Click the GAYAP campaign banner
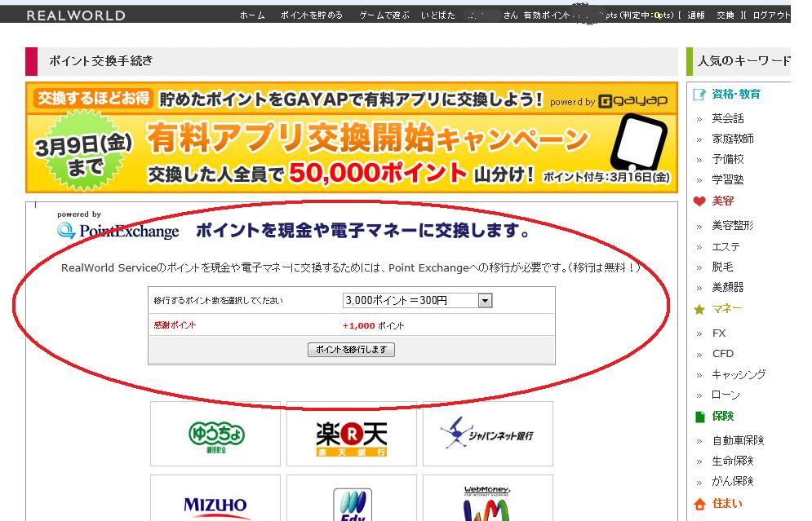The image size is (812, 521). point(352,137)
